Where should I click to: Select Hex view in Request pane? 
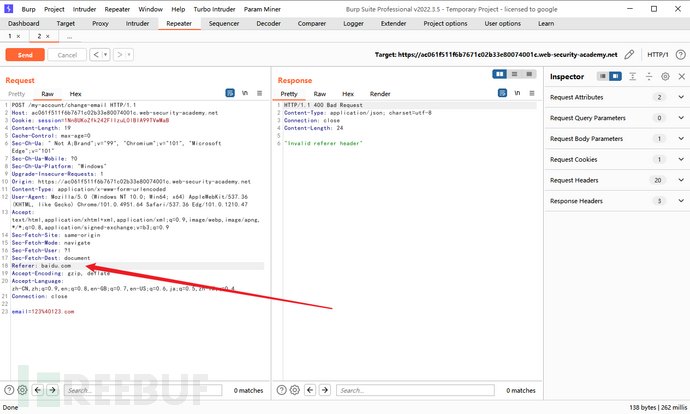coord(76,93)
